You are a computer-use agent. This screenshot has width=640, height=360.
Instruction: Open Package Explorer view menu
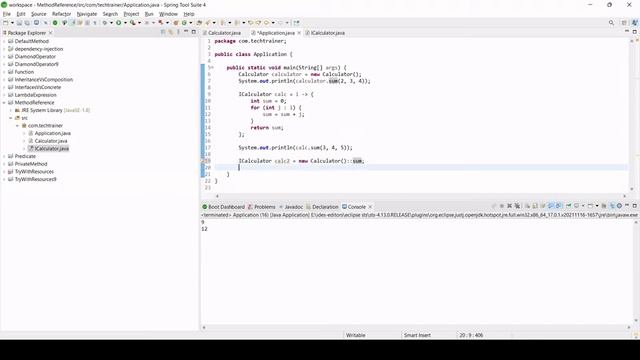point(178,32)
